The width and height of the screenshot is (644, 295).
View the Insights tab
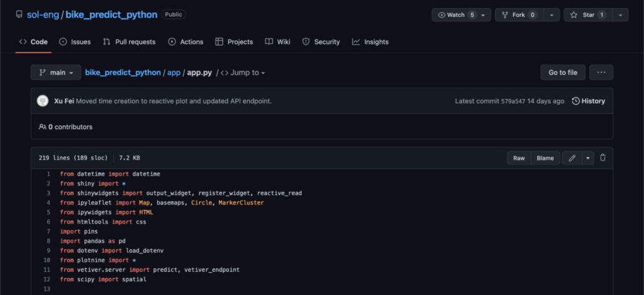pos(370,42)
